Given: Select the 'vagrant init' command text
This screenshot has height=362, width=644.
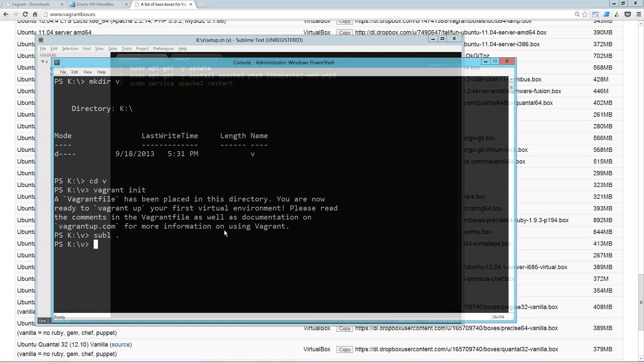Looking at the screenshot, I should [120, 190].
